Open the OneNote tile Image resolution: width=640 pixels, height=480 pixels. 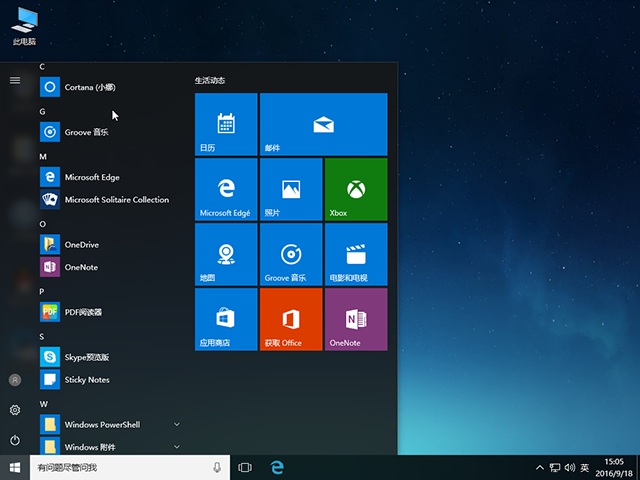point(355,319)
